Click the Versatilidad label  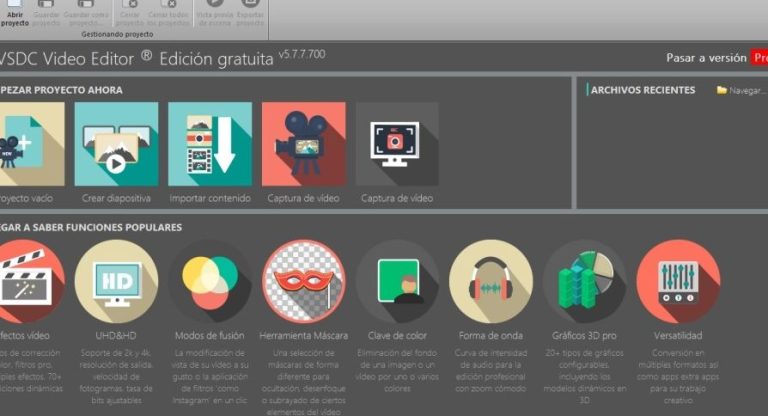pyautogui.click(x=678, y=336)
